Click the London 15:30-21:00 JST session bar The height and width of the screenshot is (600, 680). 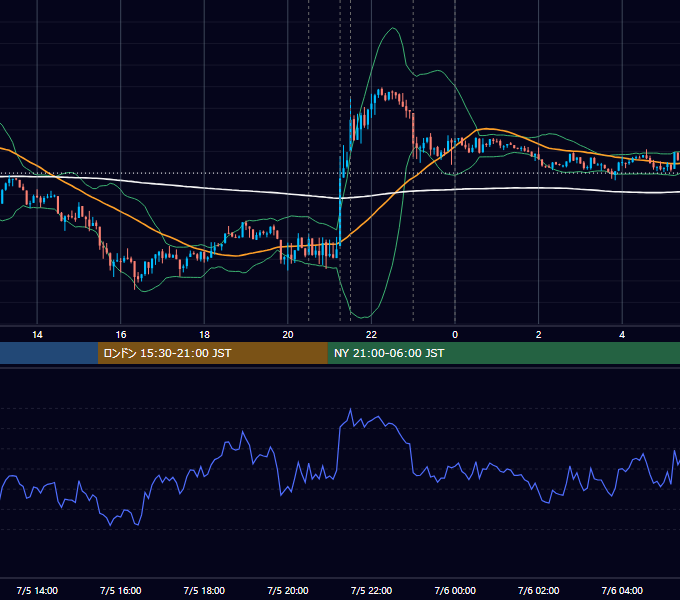click(212, 353)
